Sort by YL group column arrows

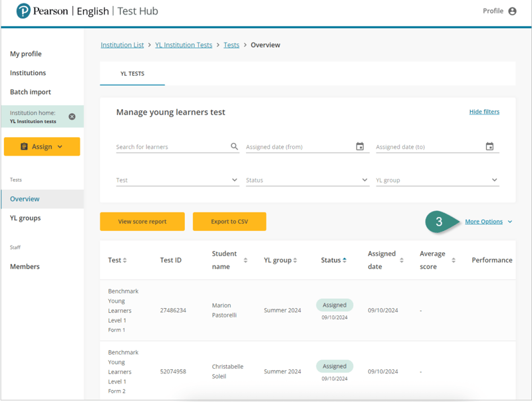[295, 260]
